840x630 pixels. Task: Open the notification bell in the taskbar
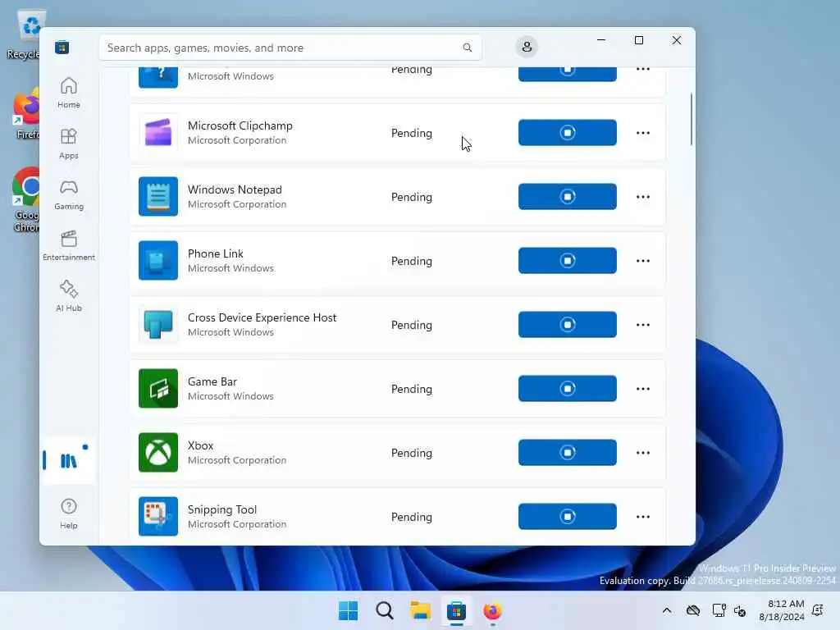(x=818, y=610)
